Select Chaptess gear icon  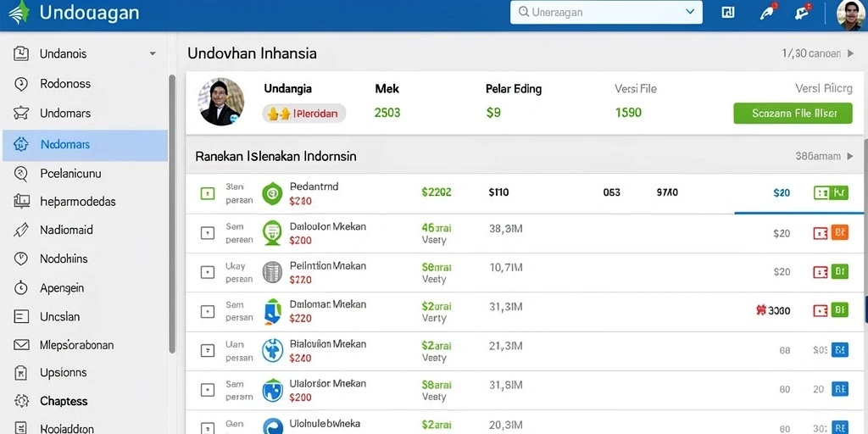click(21, 401)
